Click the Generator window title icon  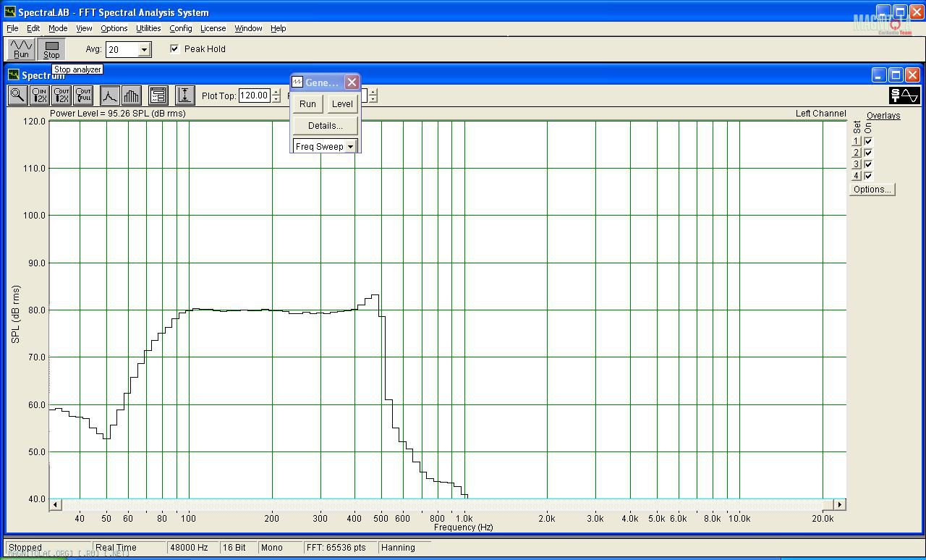297,82
